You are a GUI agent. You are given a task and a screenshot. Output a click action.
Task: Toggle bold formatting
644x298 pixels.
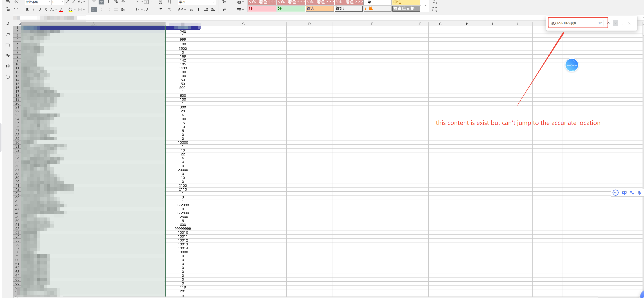point(27,10)
